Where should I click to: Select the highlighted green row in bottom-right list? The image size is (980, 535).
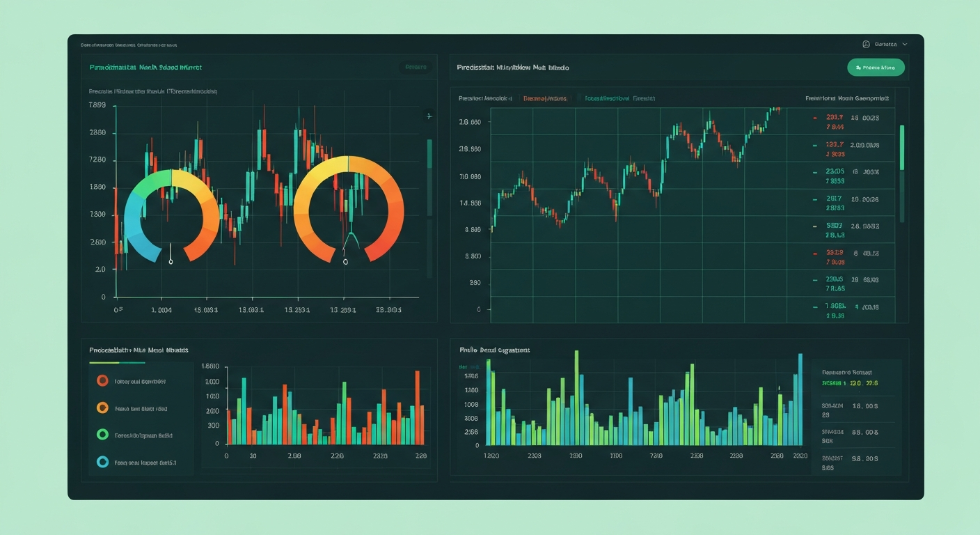click(x=855, y=383)
